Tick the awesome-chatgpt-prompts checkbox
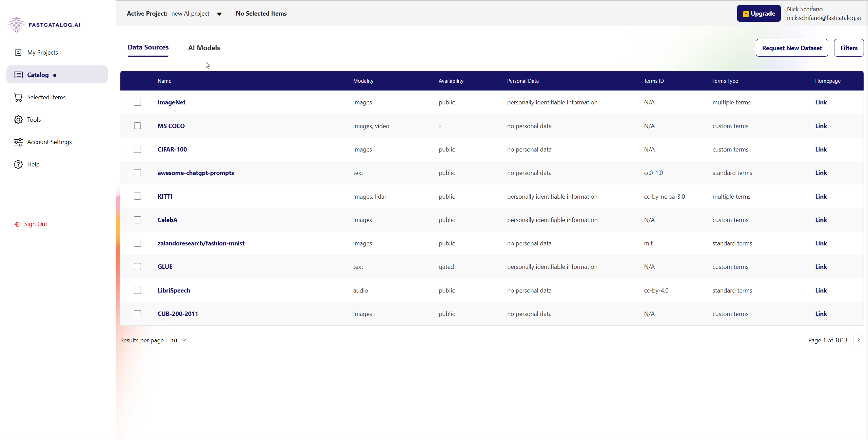The width and height of the screenshot is (868, 440). [137, 173]
